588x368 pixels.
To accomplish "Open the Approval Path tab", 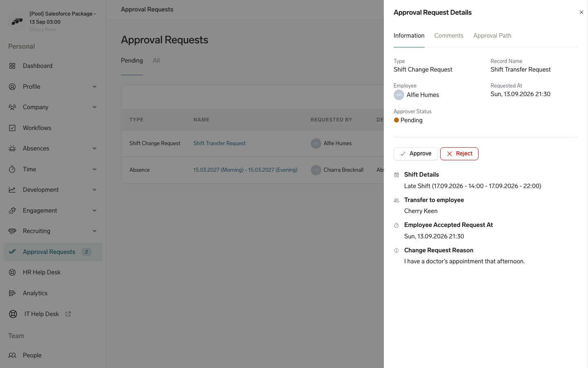I will 492,36.
